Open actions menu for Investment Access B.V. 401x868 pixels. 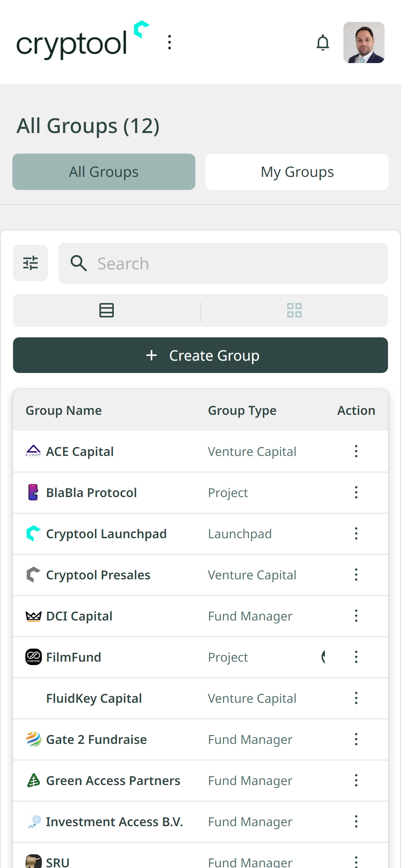(x=356, y=821)
